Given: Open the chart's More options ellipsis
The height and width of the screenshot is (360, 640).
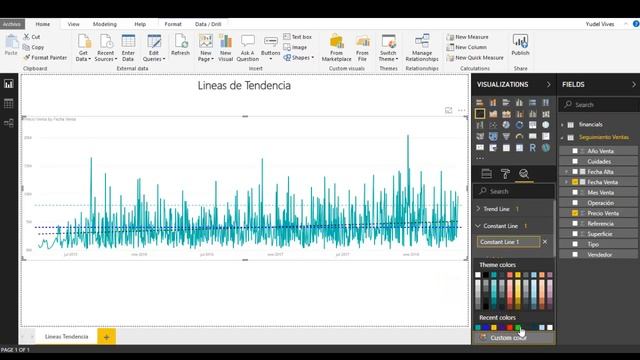Looking at the screenshot, I should [462, 110].
